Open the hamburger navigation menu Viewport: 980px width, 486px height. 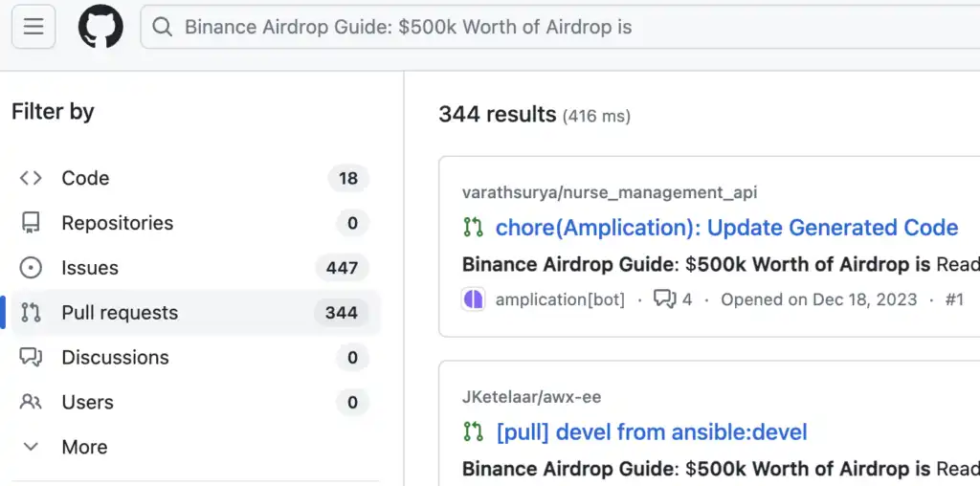click(x=33, y=27)
